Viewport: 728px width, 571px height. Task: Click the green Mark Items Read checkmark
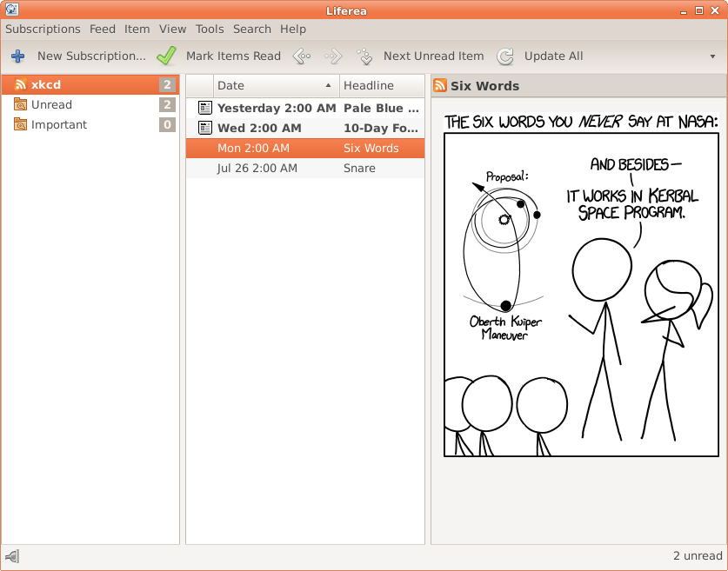166,56
